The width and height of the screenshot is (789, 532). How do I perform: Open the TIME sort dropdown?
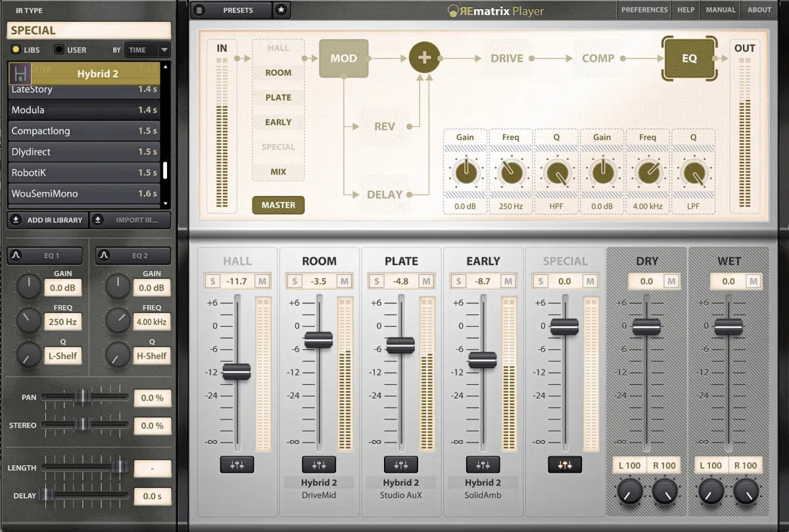click(146, 49)
